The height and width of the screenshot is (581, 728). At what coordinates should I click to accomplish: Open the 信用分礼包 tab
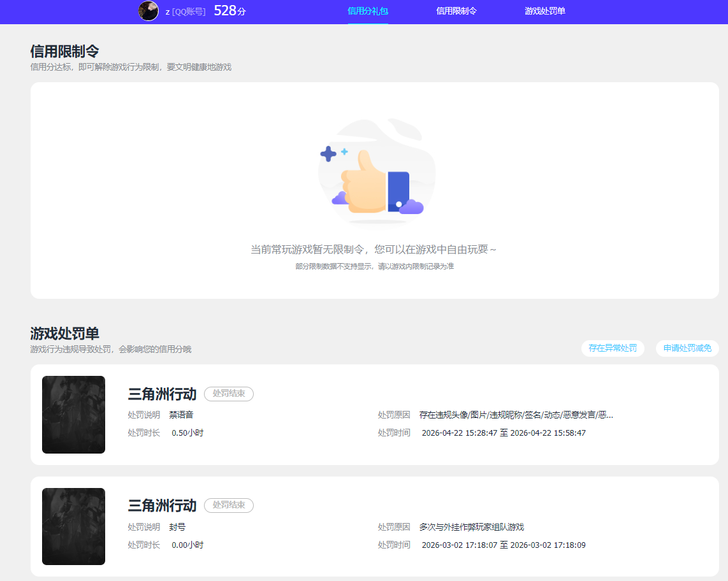point(368,11)
